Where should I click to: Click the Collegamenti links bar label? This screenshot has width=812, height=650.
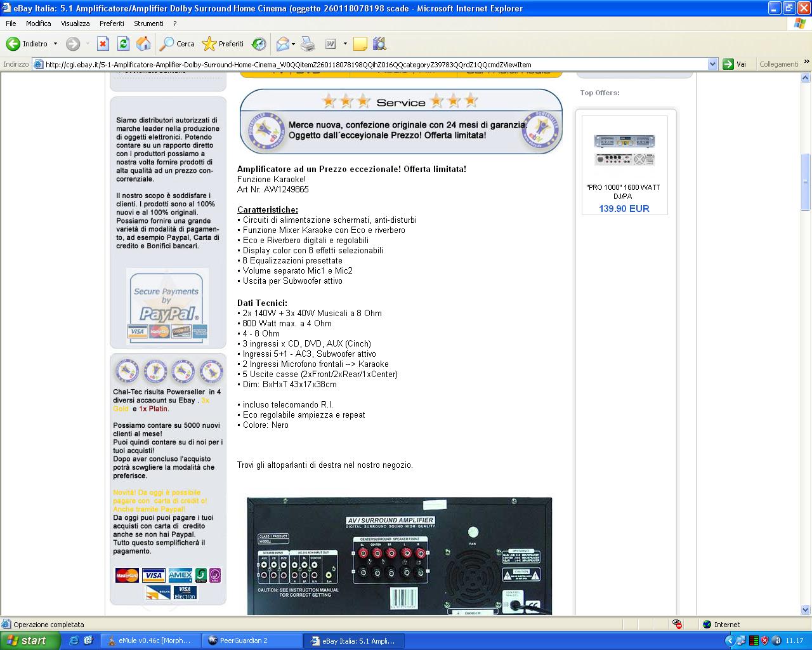(778, 64)
